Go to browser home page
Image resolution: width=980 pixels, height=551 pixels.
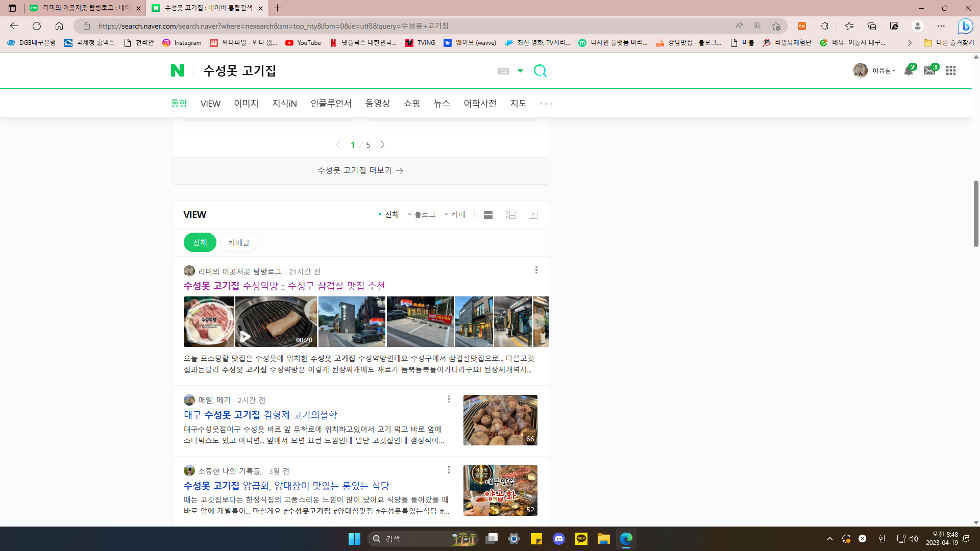click(x=59, y=26)
